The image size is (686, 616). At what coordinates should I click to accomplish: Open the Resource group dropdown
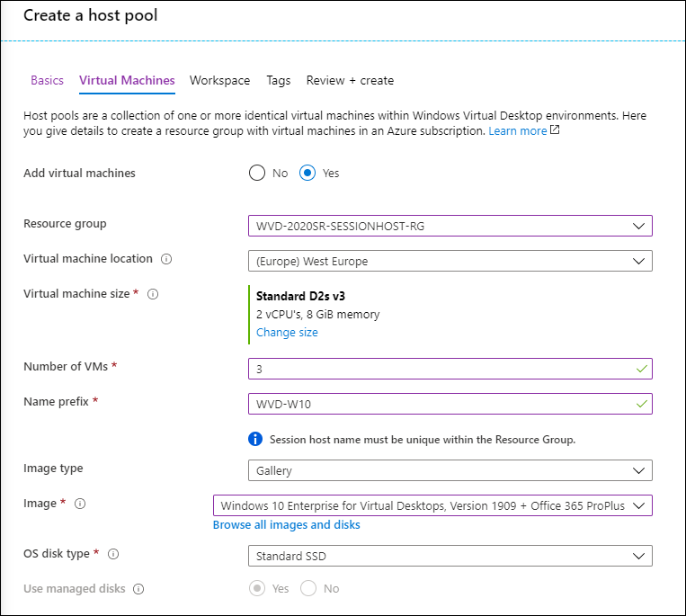450,226
